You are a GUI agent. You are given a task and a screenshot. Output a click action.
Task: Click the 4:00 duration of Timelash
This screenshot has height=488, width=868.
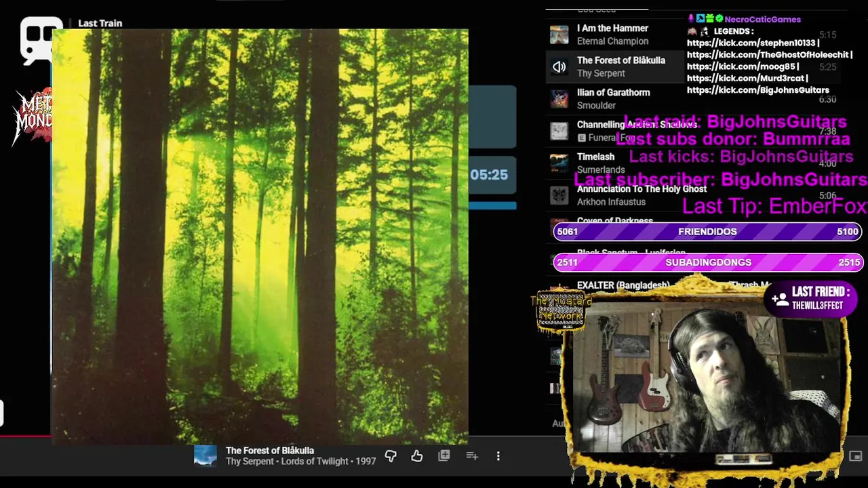tap(827, 163)
